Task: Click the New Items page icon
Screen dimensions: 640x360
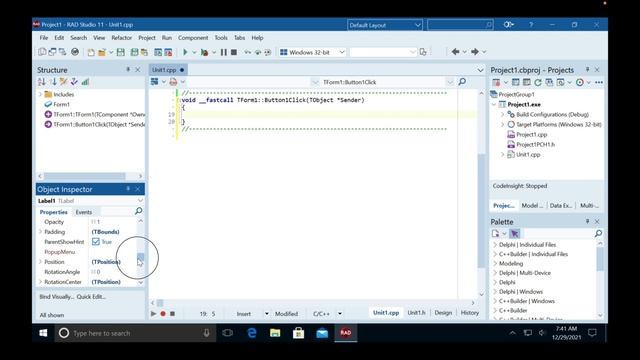Action: pos(91,52)
